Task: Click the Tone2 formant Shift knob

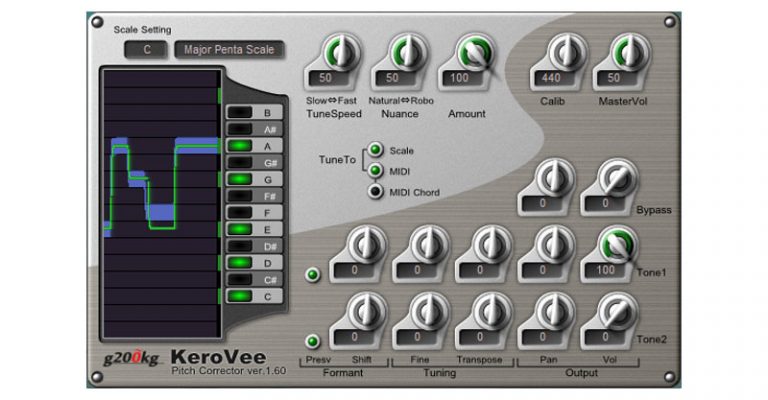Action: point(367,312)
